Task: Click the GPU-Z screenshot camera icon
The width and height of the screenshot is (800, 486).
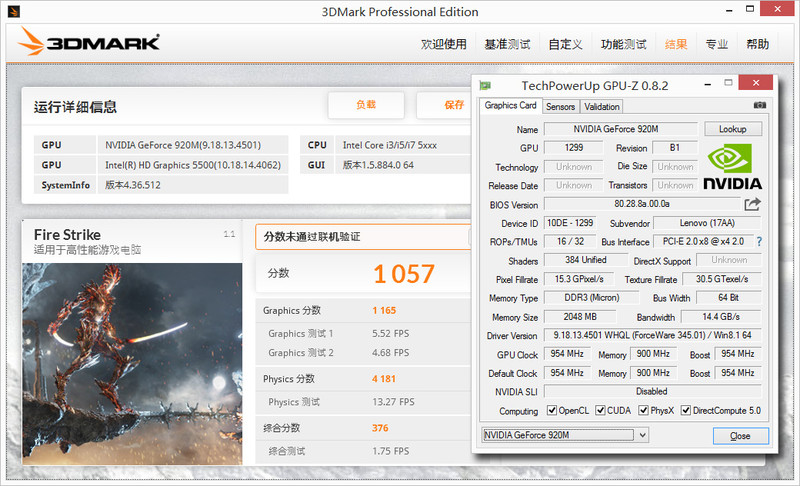Action: [760, 105]
